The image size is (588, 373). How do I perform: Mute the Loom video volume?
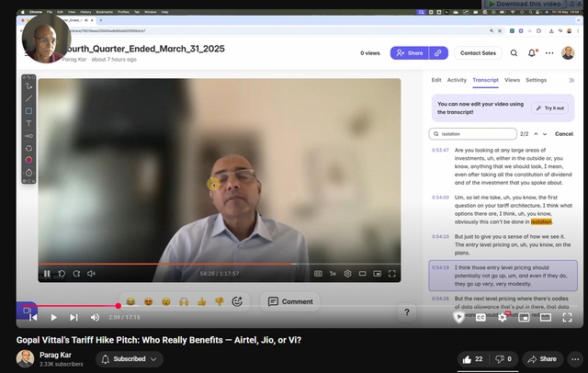pyautogui.click(x=91, y=274)
